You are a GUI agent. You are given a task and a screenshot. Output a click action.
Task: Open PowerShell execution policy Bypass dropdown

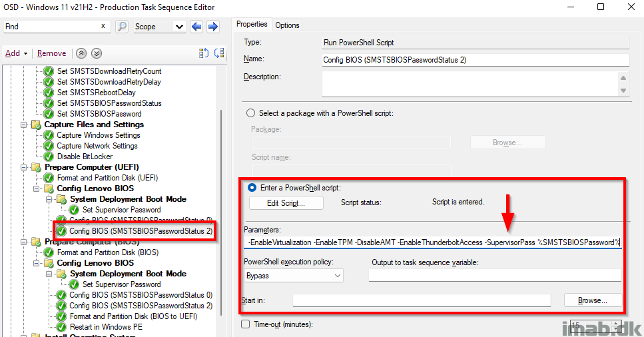pos(293,275)
